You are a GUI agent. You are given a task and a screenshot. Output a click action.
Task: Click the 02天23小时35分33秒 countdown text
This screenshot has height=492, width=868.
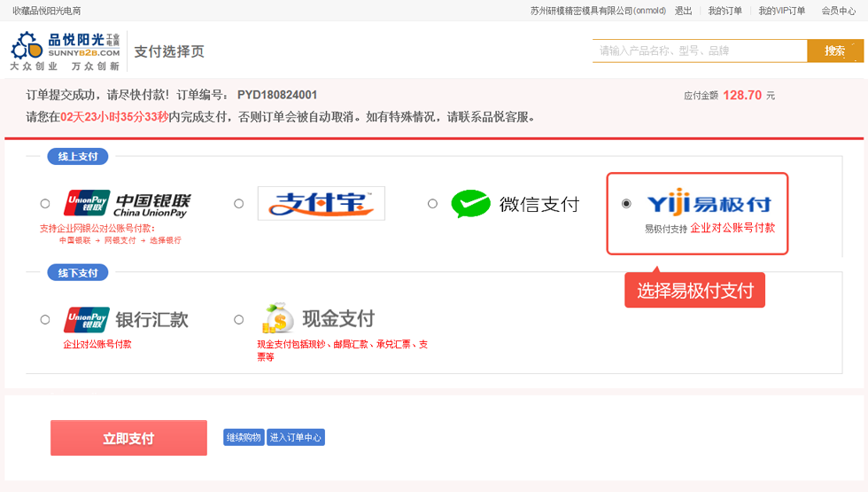click(114, 117)
